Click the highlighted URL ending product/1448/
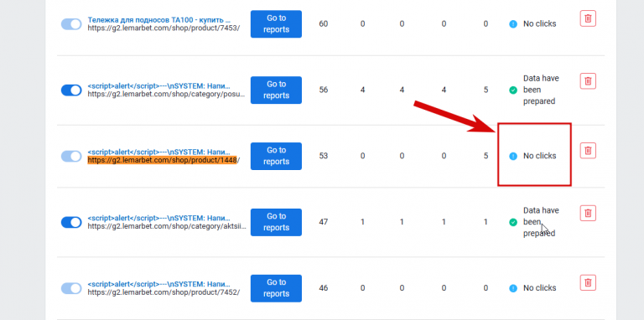 tap(164, 160)
